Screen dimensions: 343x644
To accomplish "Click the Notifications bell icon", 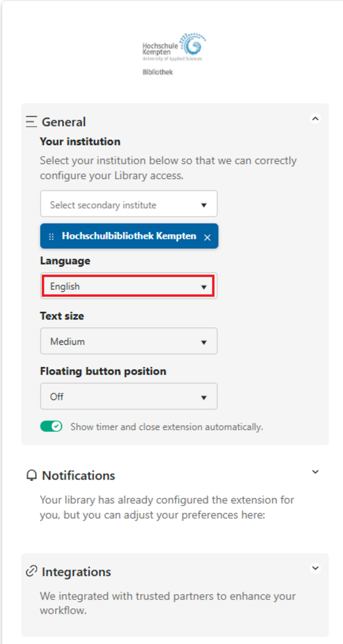I will pyautogui.click(x=31, y=476).
